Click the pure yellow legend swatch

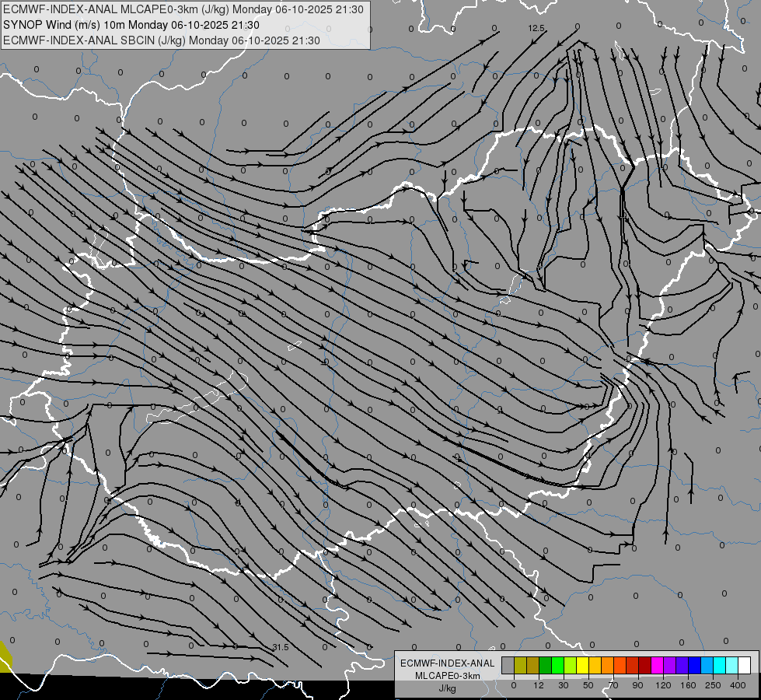tap(582, 665)
